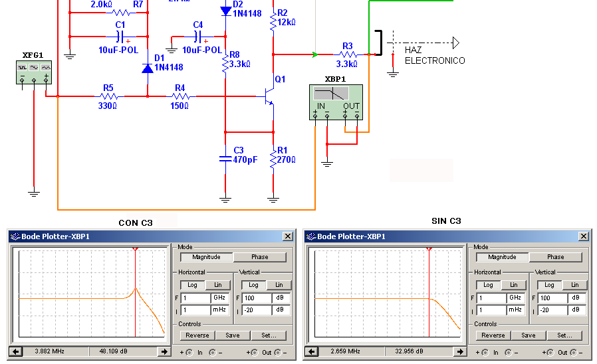The width and height of the screenshot is (597, 364).
Task: Open the GHz unit selector in left plotter
Action: 219,298
